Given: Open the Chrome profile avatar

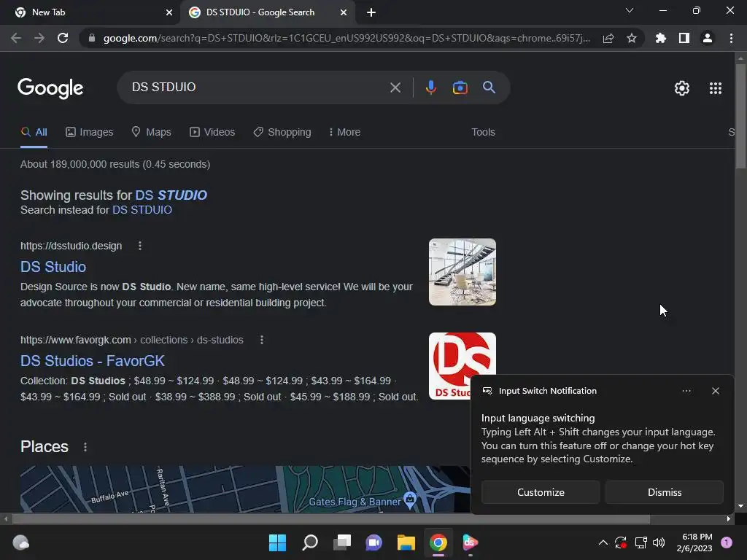Looking at the screenshot, I should point(708,38).
